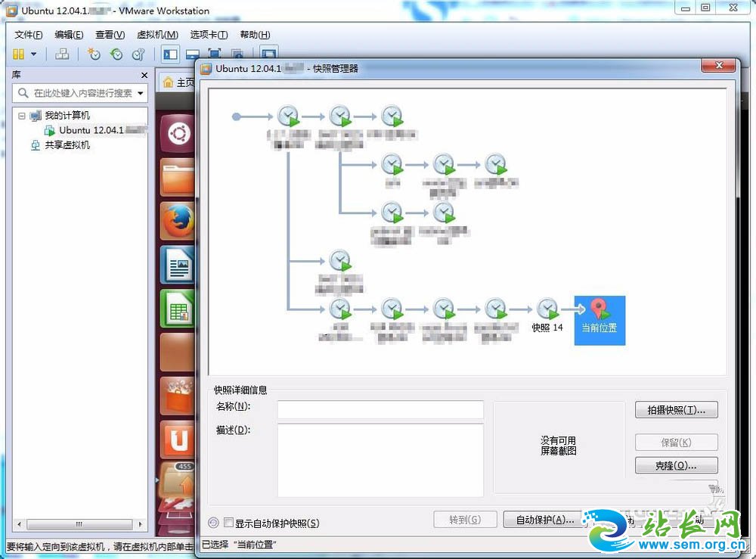756x559 pixels.
Task: Open the Ubuntu One launcher icon
Action: (178, 439)
